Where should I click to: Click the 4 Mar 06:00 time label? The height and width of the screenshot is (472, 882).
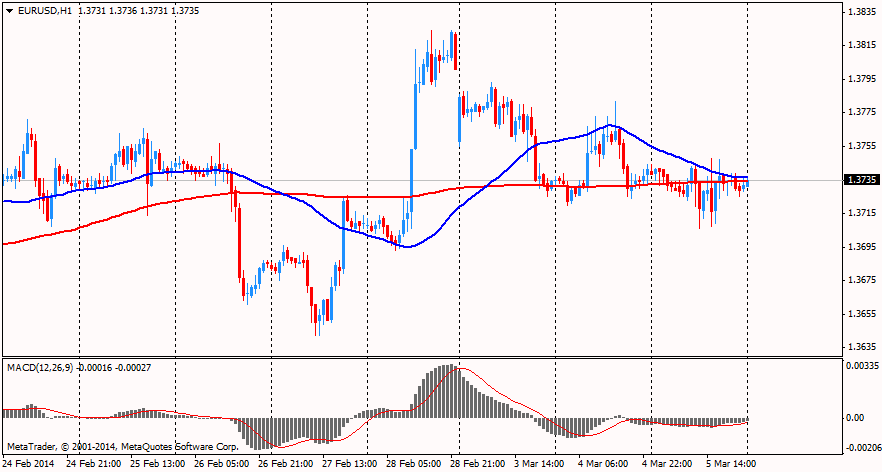coord(604,464)
